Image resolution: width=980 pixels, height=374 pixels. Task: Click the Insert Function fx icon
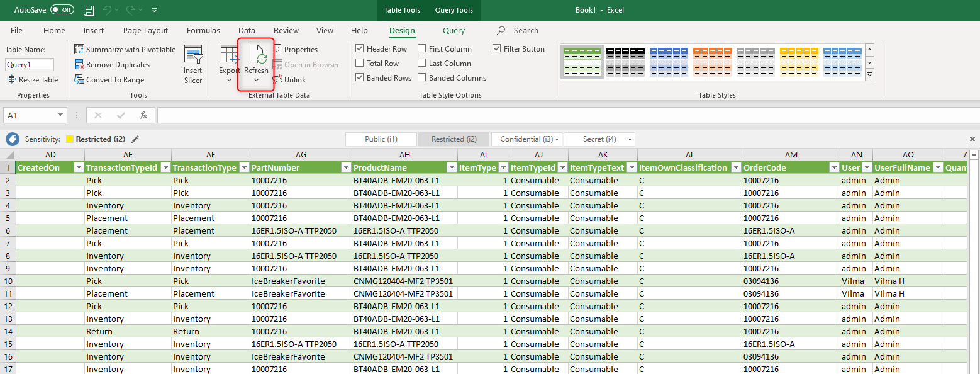coord(143,115)
